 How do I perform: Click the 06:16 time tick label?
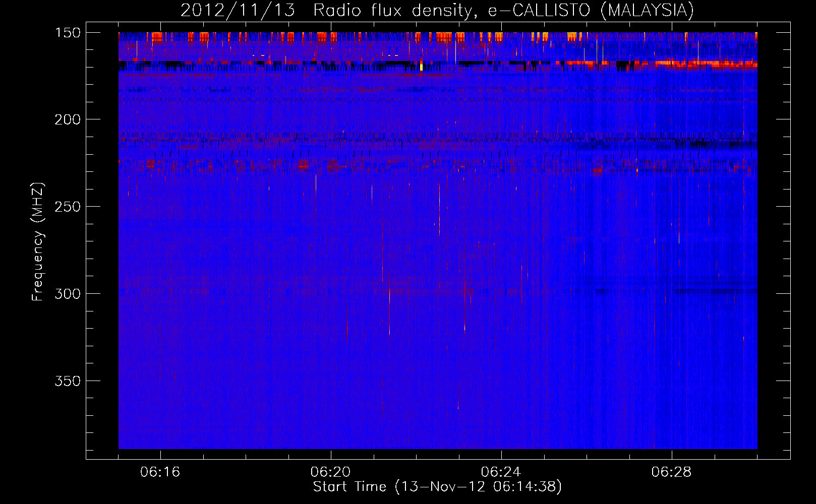coord(160,472)
